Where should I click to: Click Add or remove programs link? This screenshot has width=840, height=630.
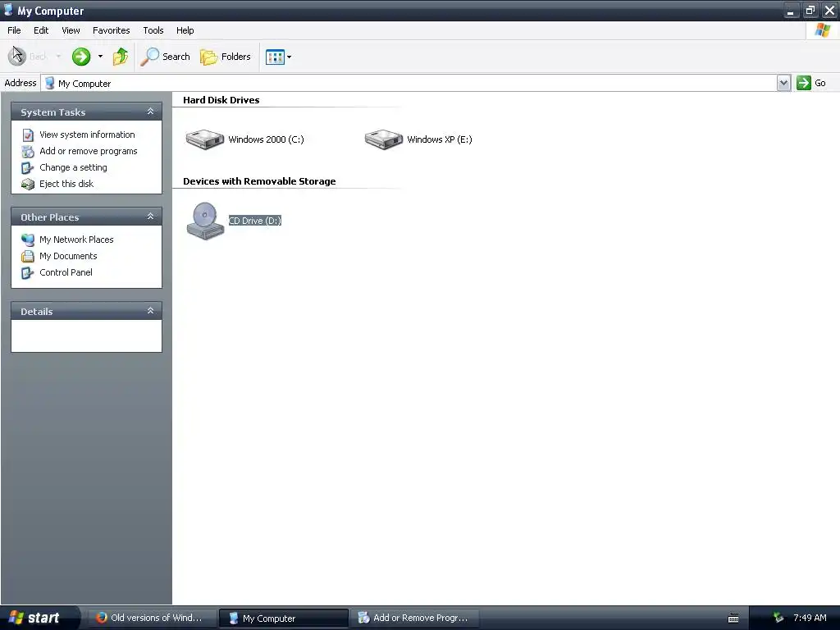89,151
